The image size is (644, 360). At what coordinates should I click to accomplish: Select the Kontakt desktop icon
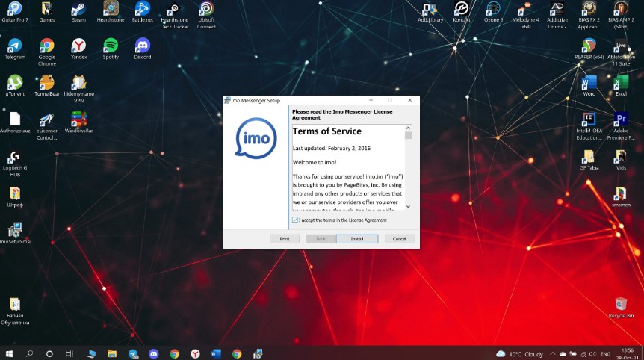point(461,11)
